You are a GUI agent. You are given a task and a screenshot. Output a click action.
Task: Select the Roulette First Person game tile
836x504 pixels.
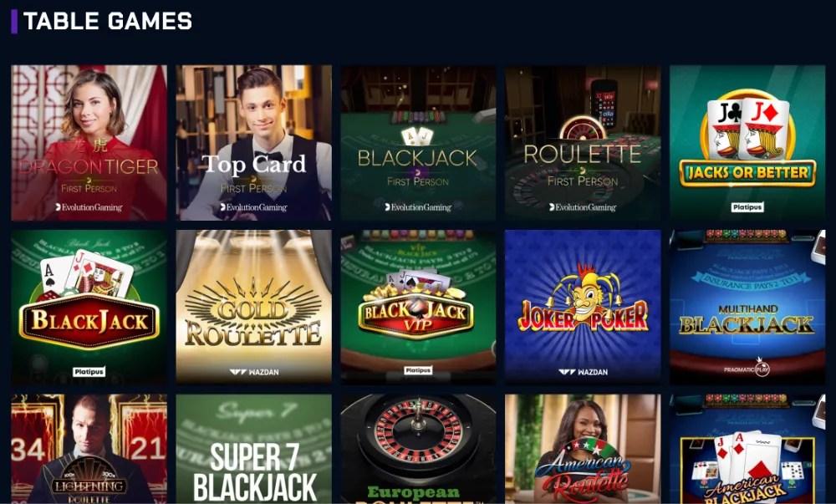point(583,143)
